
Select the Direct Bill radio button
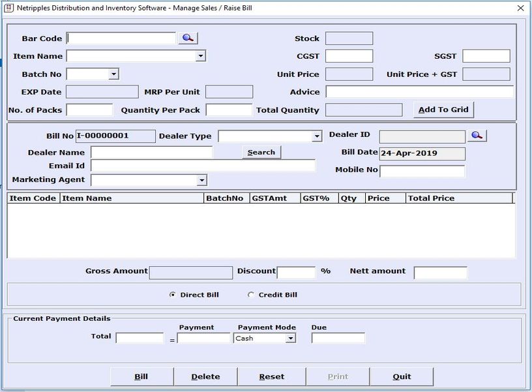(172, 295)
